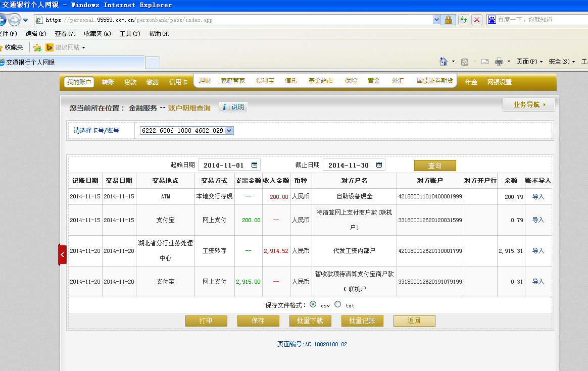Click the stop loading X icon
This screenshot has width=588, height=371.
pos(476,20)
